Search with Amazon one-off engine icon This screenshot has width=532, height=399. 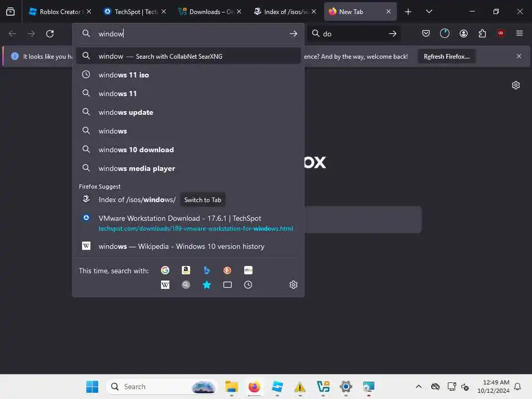coord(185,270)
